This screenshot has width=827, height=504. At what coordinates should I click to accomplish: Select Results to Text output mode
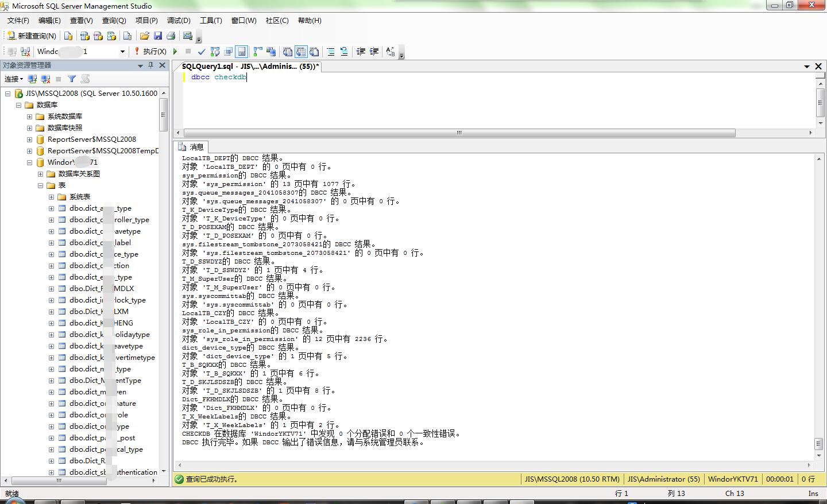(x=288, y=52)
